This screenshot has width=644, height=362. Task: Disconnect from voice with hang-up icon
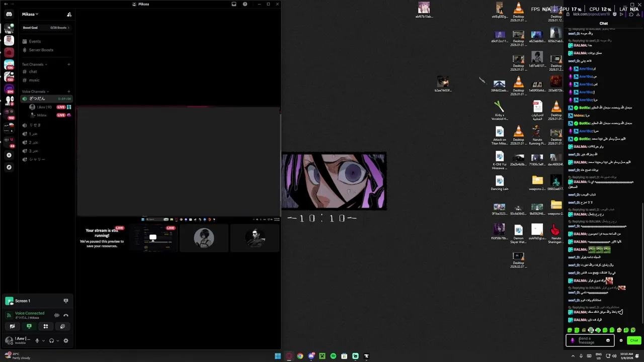66,315
